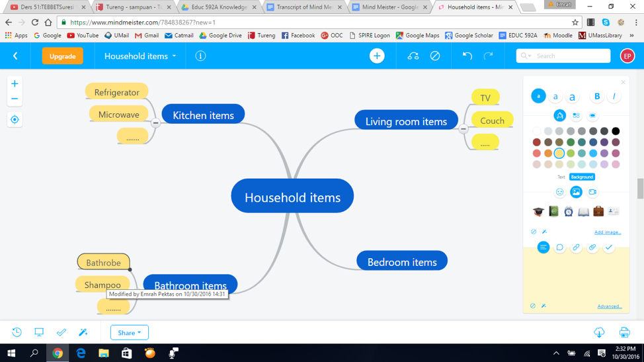Center the map with target icon
This screenshot has height=362, width=644.
15,120
